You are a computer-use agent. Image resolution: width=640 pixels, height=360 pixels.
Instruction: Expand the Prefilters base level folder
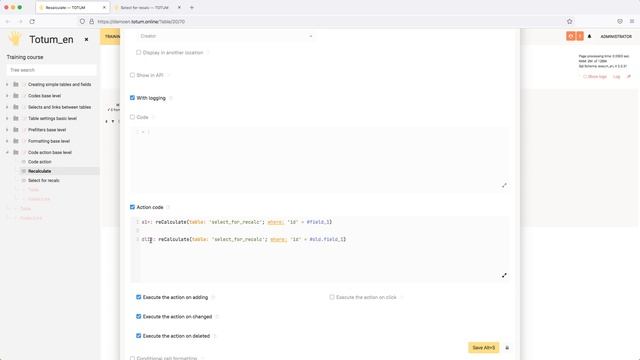7,130
